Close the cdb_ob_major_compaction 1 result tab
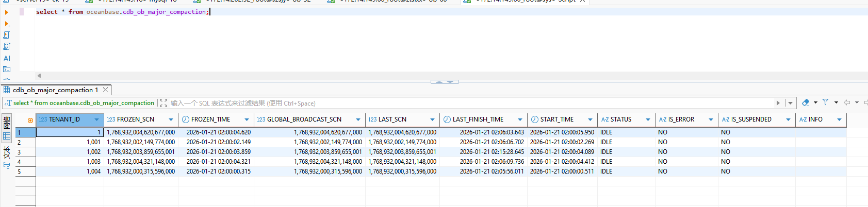The image size is (868, 207). (x=105, y=90)
